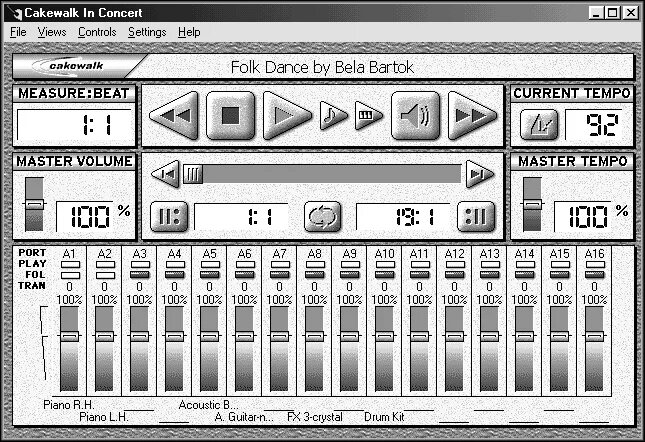Toggle the Play indicator for track A2
Image resolution: width=645 pixels, height=442 pixels.
[105, 264]
